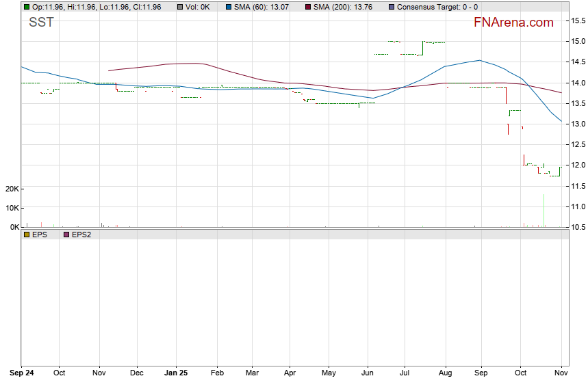Click the 'Aug' month axis label
The image size is (588, 387).
(445, 373)
